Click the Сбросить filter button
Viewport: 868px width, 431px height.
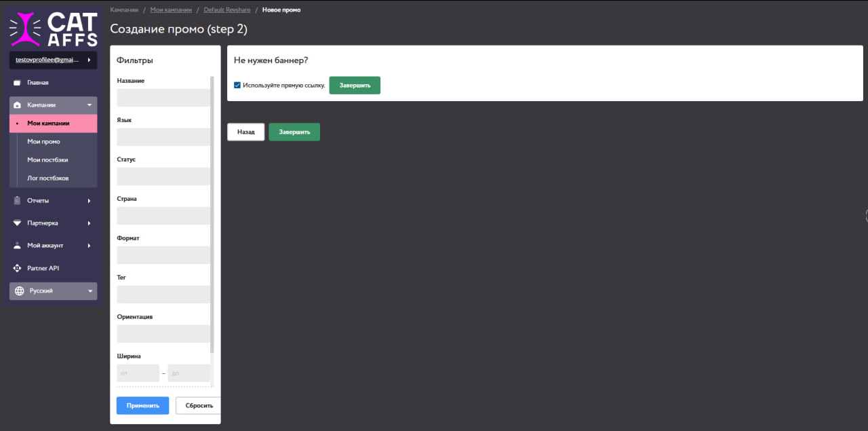pos(198,406)
